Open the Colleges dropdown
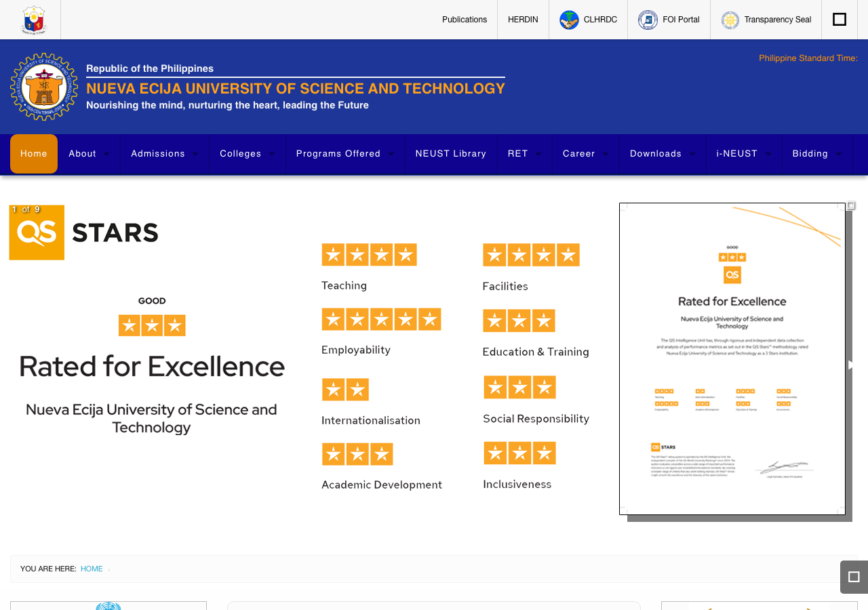Viewport: 868px width, 610px height. pyautogui.click(x=248, y=154)
